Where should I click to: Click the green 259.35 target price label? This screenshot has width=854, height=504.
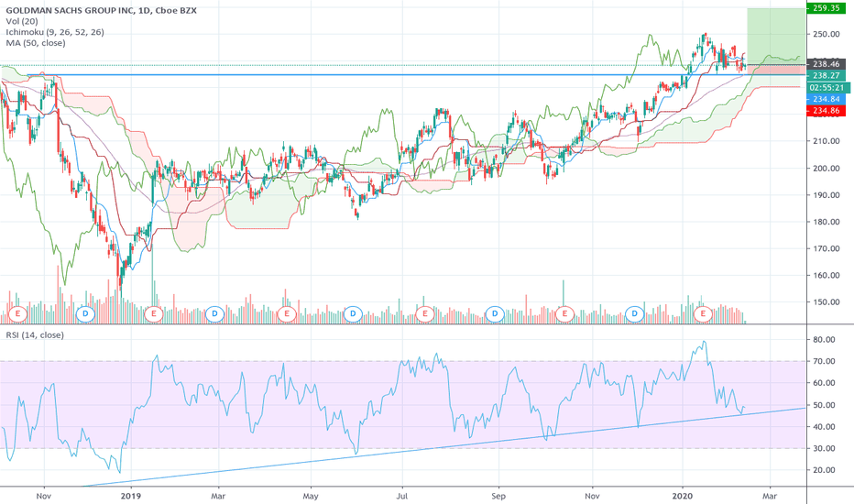tap(826, 8)
